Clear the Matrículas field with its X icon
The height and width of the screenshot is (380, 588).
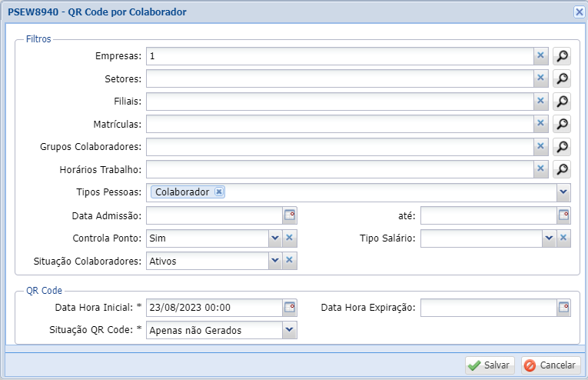(x=540, y=124)
